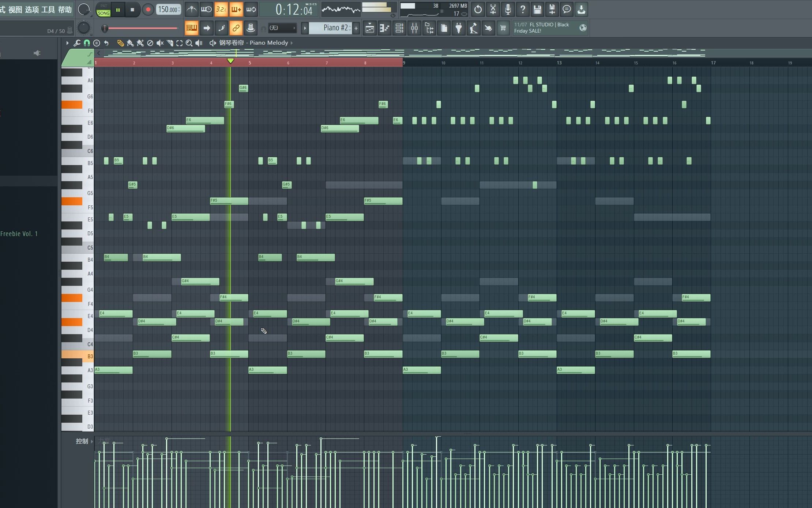This screenshot has width=812, height=508.
Task: Select the Delete tool
Action: 150,43
